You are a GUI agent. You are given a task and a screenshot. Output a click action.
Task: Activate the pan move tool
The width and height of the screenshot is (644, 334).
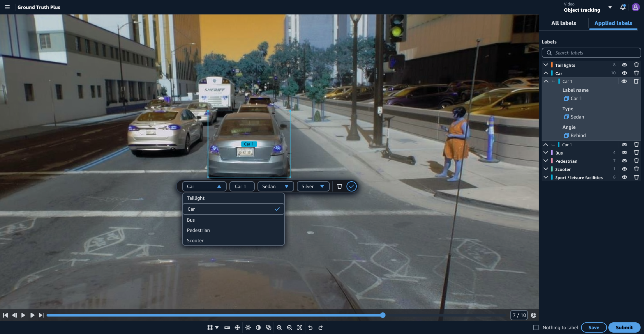coord(237,327)
